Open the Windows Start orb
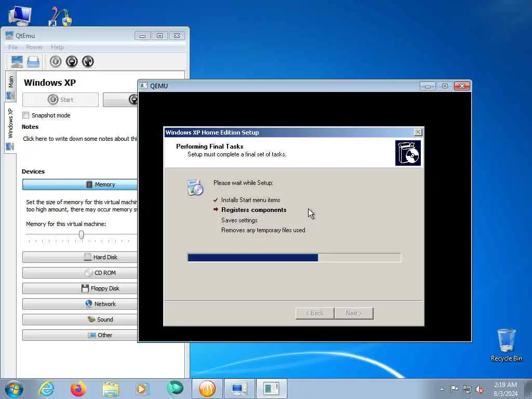The image size is (532, 399). point(14,389)
